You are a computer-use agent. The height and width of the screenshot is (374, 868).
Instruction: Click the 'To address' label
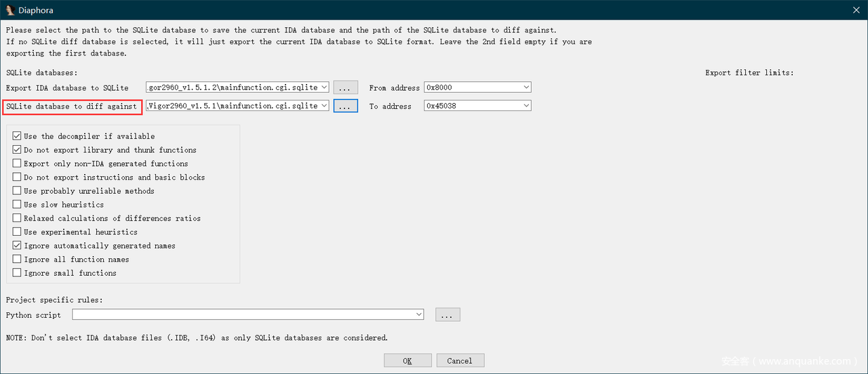point(391,106)
